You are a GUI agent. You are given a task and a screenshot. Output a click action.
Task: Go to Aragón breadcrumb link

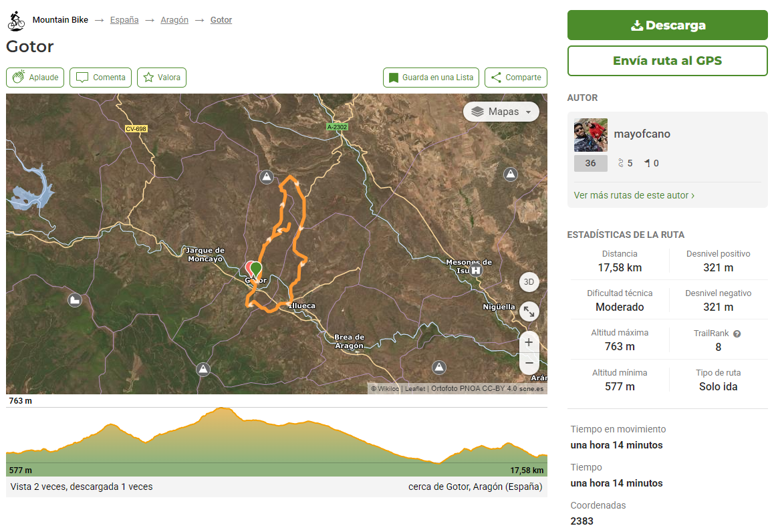coord(174,20)
